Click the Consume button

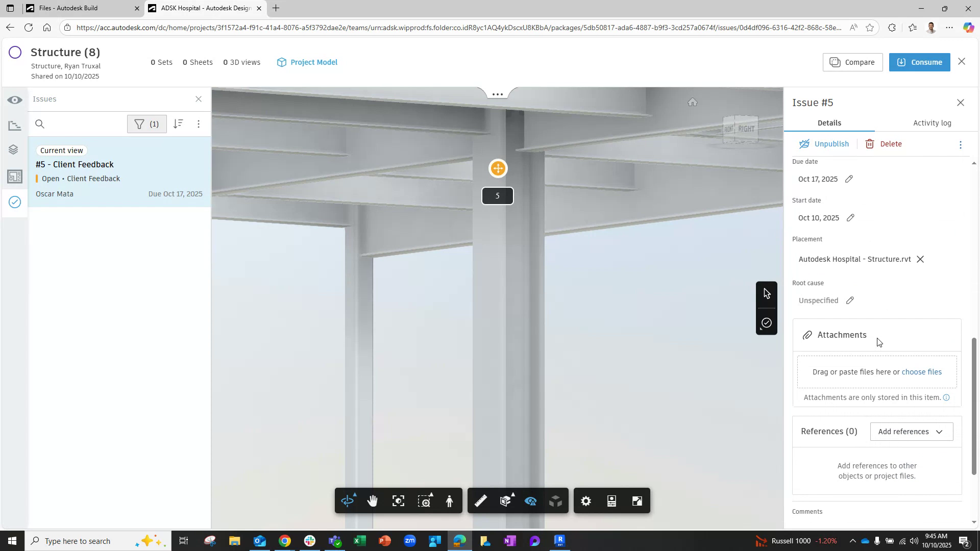coord(919,62)
